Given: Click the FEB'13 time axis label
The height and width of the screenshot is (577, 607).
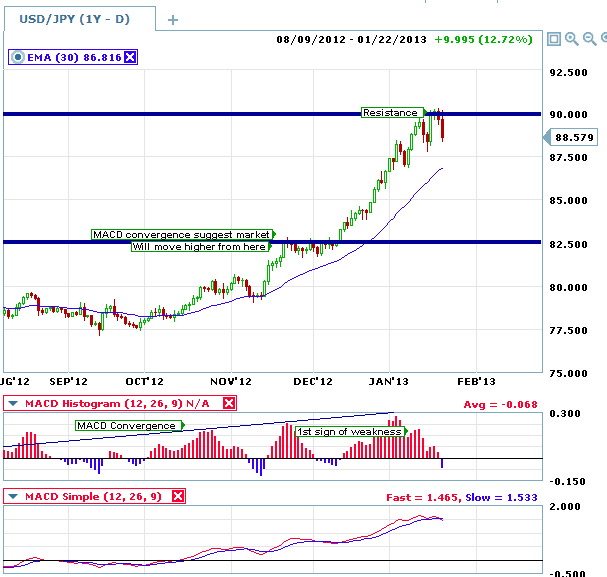Looking at the screenshot, I should pyautogui.click(x=476, y=382).
